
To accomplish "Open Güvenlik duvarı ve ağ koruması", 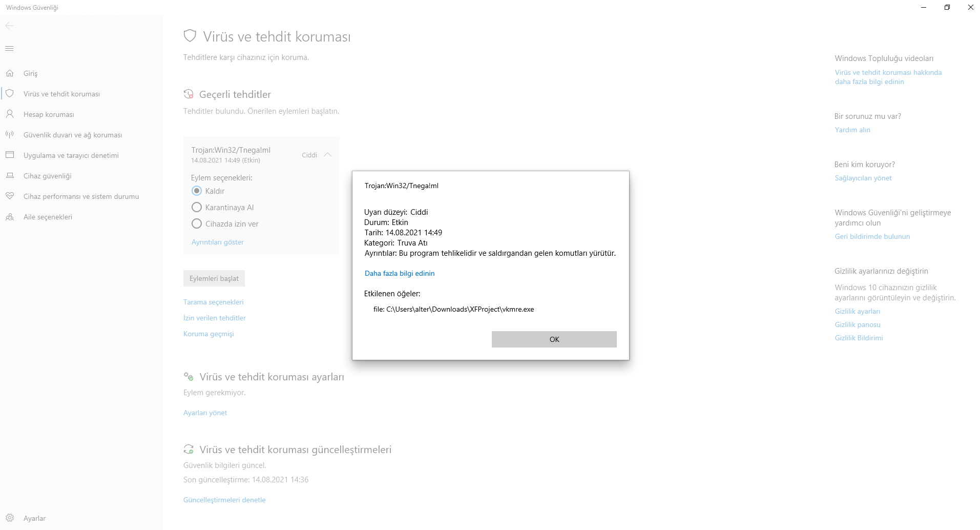I will 73,135.
